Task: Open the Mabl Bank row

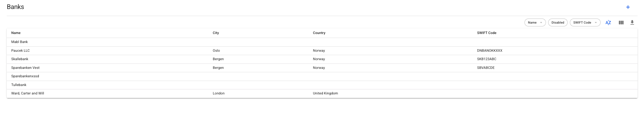Action: point(20,42)
